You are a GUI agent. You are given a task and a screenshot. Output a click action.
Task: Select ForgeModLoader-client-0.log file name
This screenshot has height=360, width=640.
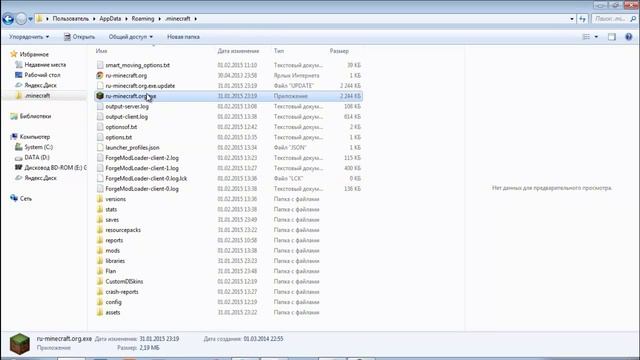142,189
